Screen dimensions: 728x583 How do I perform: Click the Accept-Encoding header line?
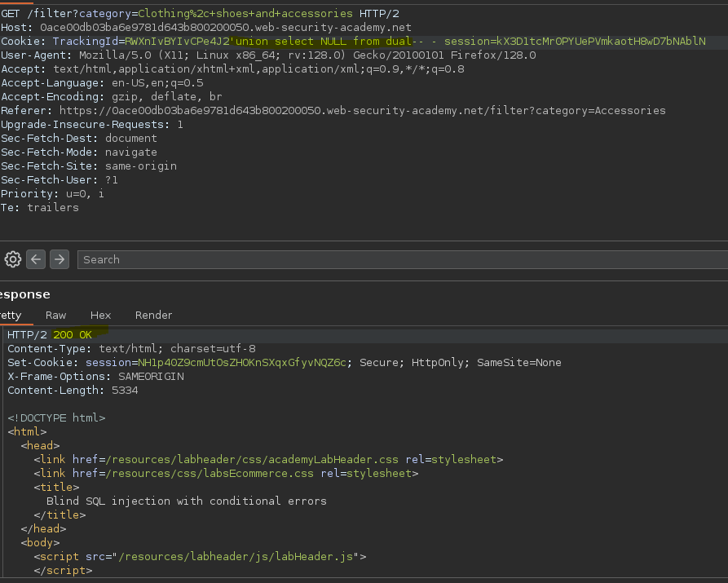pyautogui.click(x=112, y=97)
